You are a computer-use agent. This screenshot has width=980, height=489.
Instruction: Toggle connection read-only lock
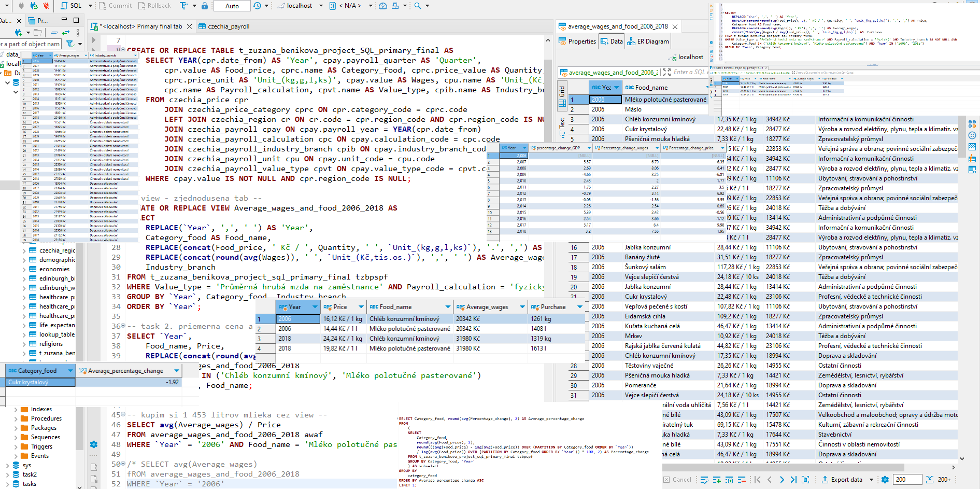click(x=205, y=6)
